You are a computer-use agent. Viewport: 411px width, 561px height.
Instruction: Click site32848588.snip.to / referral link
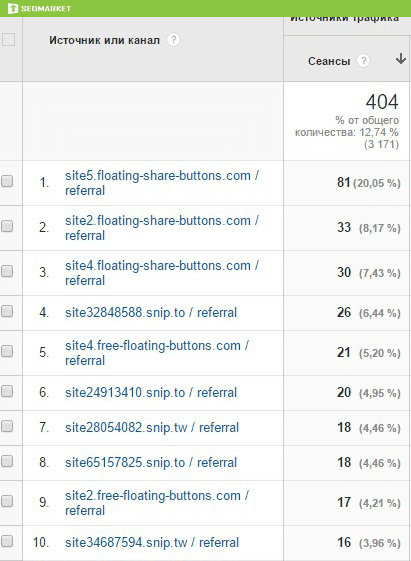tap(151, 313)
